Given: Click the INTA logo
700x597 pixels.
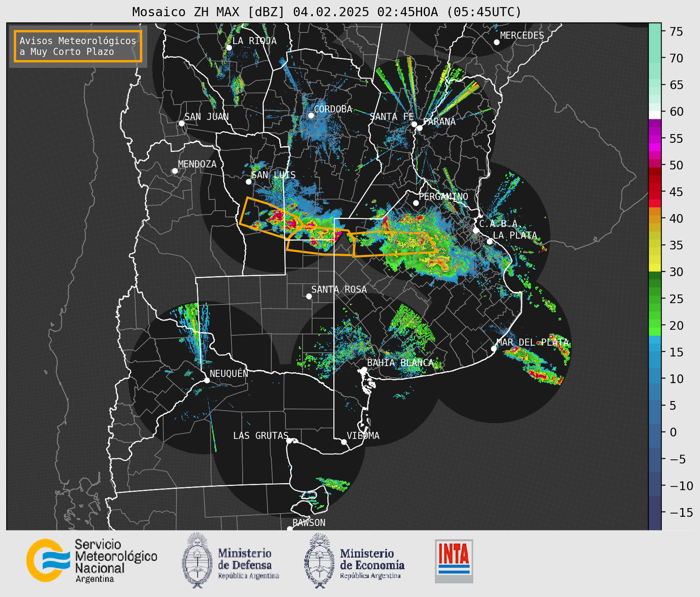Looking at the screenshot, I should click(x=454, y=561).
